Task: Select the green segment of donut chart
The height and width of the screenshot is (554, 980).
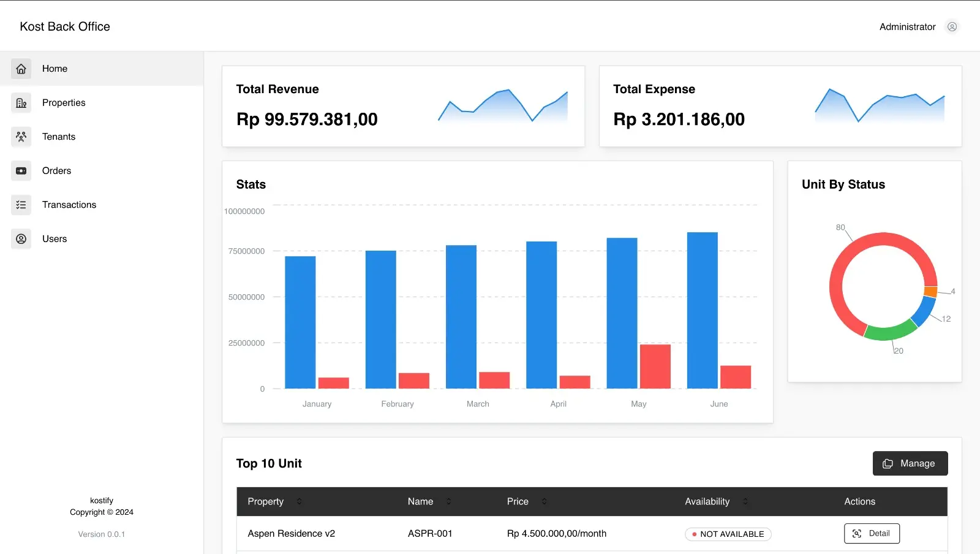Action: 889,333
